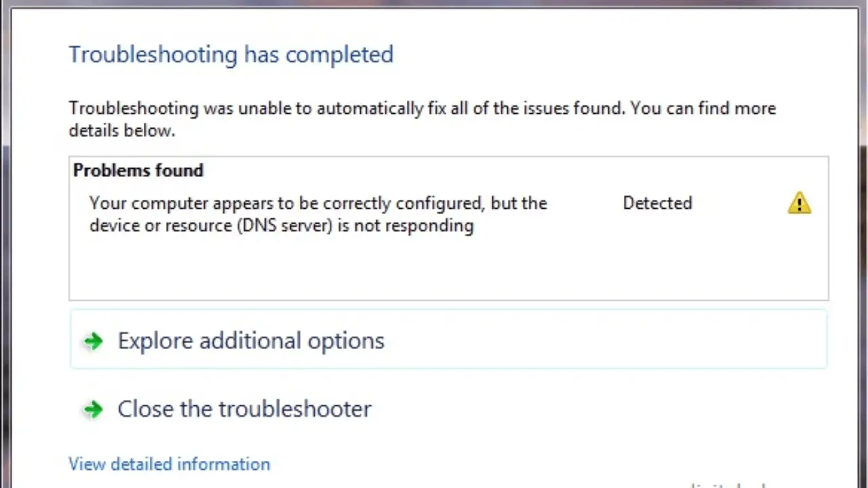Image resolution: width=868 pixels, height=488 pixels.
Task: Select the DNS server not responding problem
Action: (x=317, y=214)
